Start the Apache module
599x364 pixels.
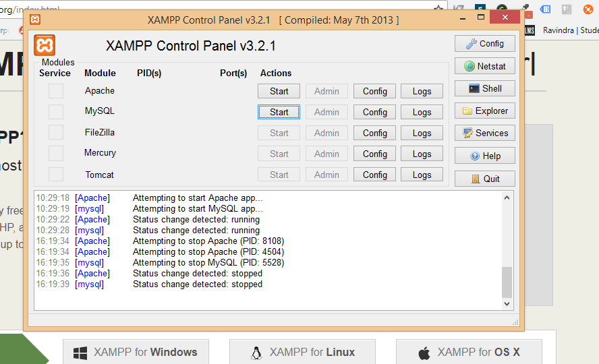[x=279, y=91]
